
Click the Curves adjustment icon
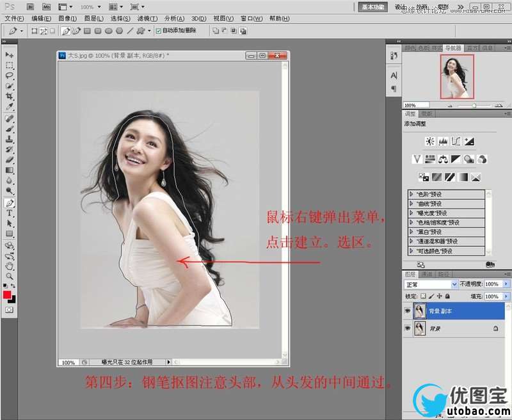(x=456, y=141)
